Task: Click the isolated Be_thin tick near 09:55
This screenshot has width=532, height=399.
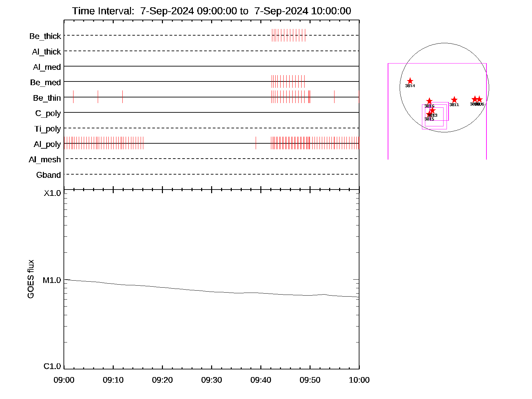Action: click(334, 97)
